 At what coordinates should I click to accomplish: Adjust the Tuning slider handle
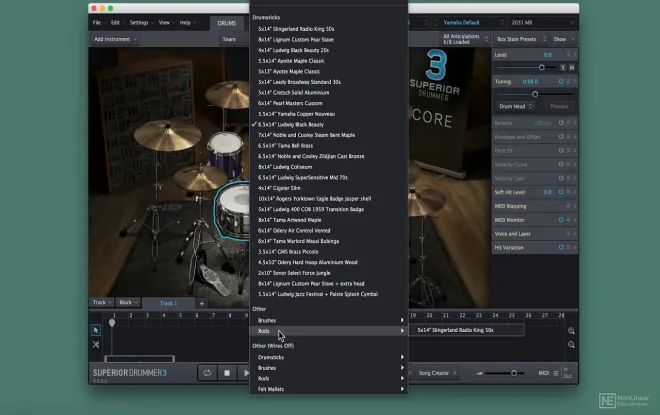point(535,94)
